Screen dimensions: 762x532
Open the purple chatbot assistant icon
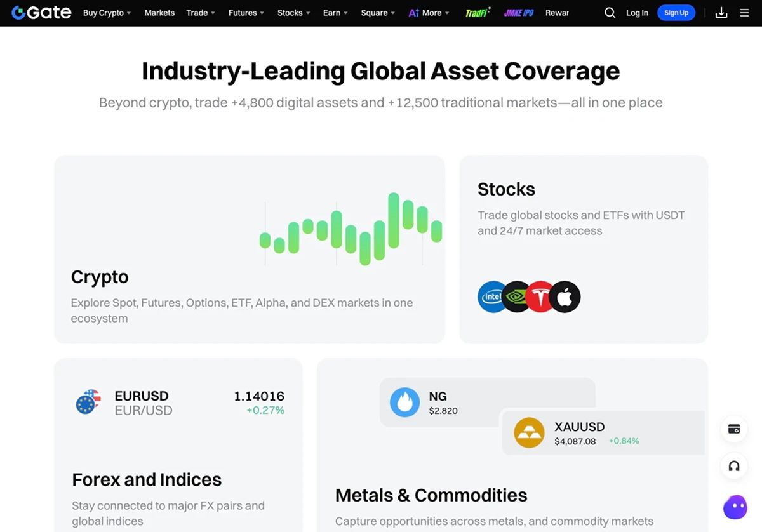[735, 507]
